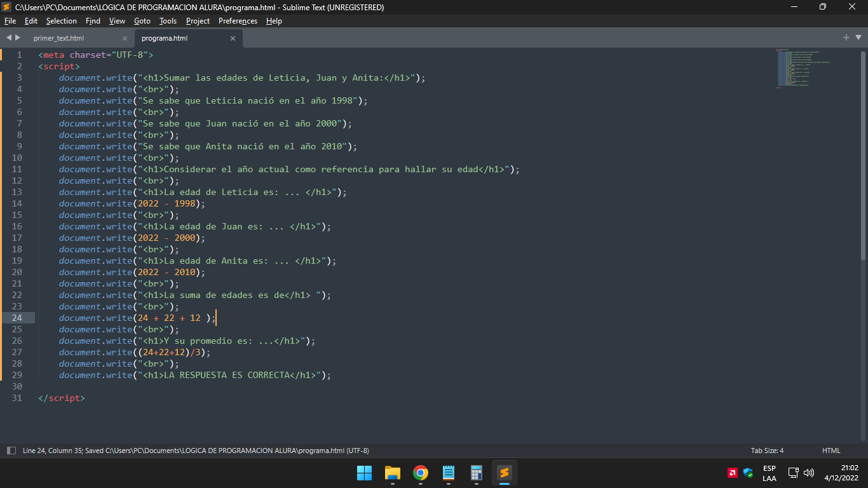
Task: Open the View menu
Action: click(117, 21)
